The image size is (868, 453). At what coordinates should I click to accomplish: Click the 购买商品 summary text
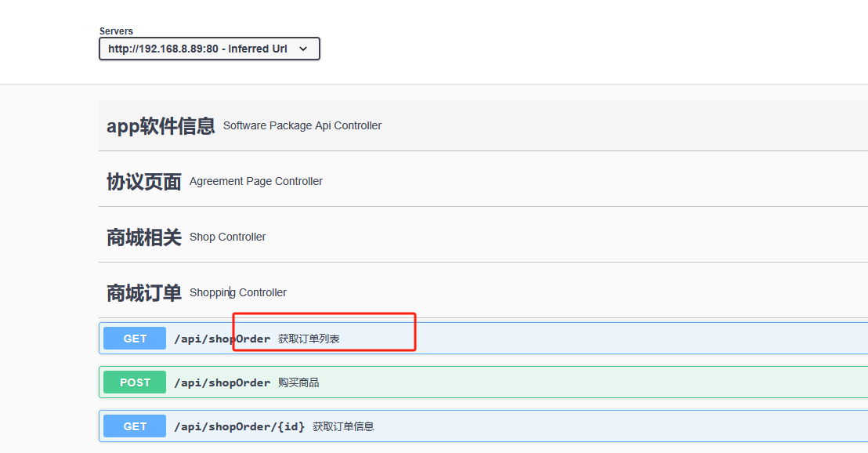click(x=298, y=382)
